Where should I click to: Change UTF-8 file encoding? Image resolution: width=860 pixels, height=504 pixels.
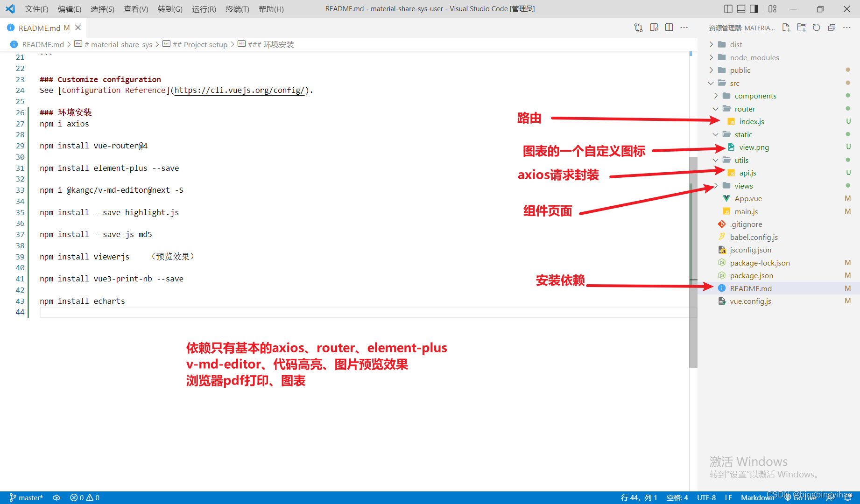coord(706,497)
